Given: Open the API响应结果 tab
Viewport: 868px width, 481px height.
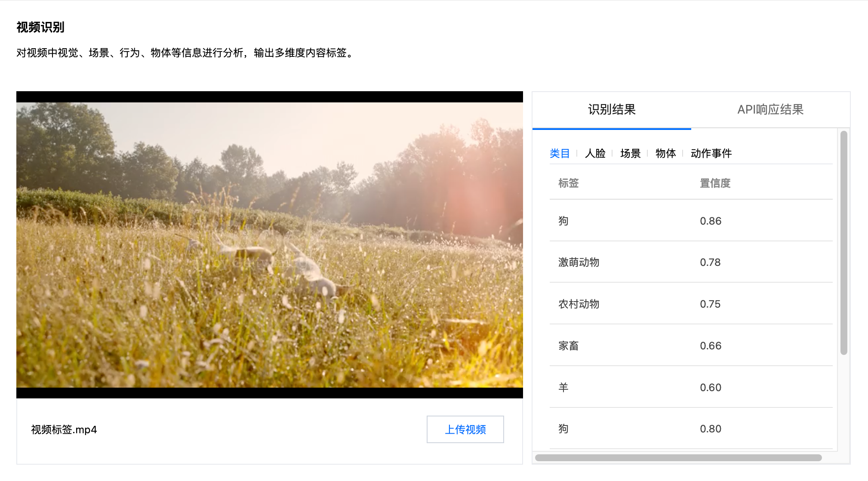Looking at the screenshot, I should pos(770,110).
